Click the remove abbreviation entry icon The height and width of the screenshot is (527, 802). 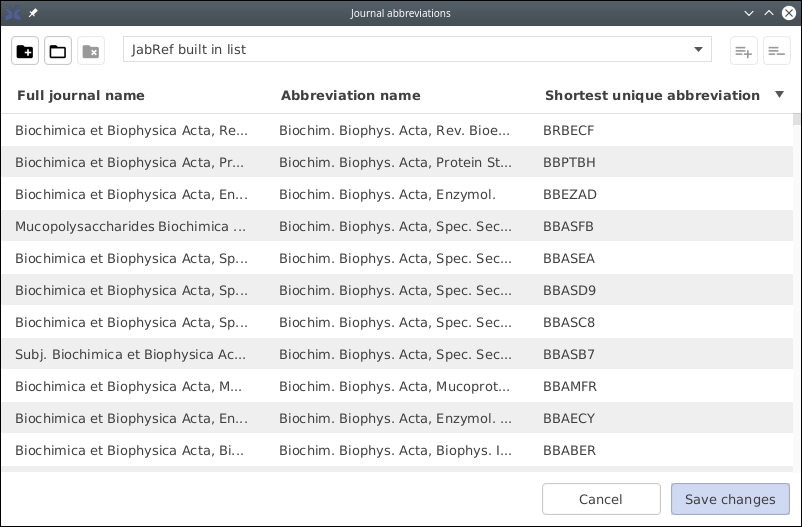pyautogui.click(x=776, y=51)
